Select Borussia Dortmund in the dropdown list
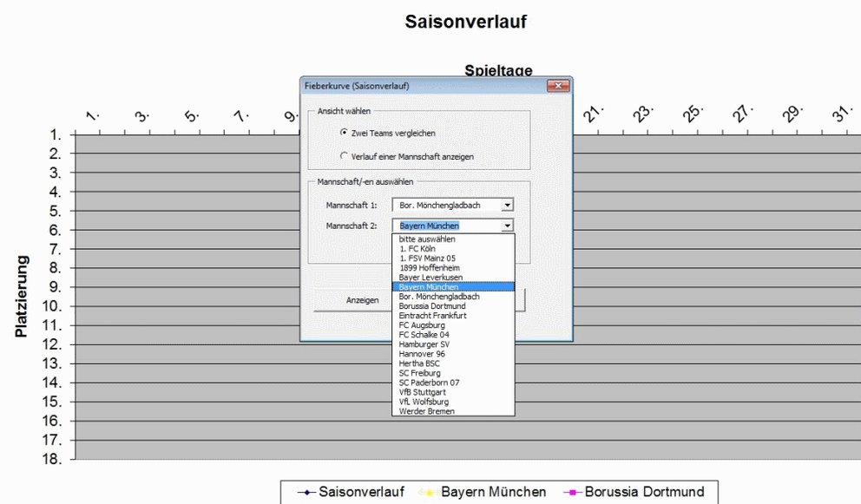861x504 pixels. (453, 306)
